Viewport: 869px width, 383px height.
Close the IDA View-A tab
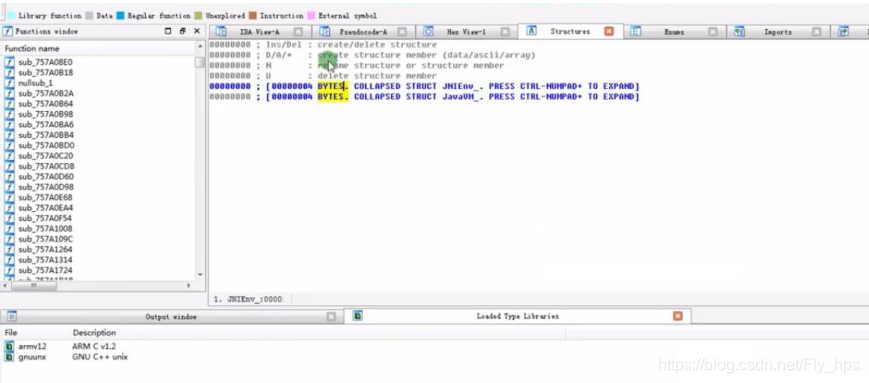[298, 32]
